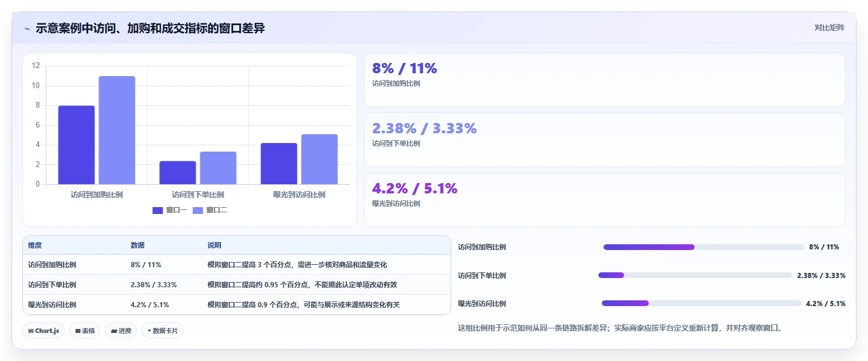Toggle the 窗口二 legend entry in the chart
Viewport: 868px width, 361px height.
click(210, 210)
